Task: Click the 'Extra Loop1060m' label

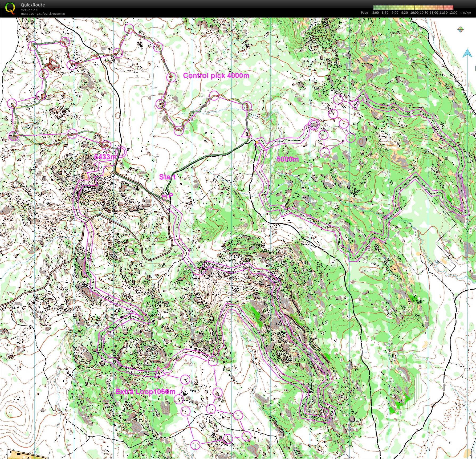Action: (x=145, y=391)
